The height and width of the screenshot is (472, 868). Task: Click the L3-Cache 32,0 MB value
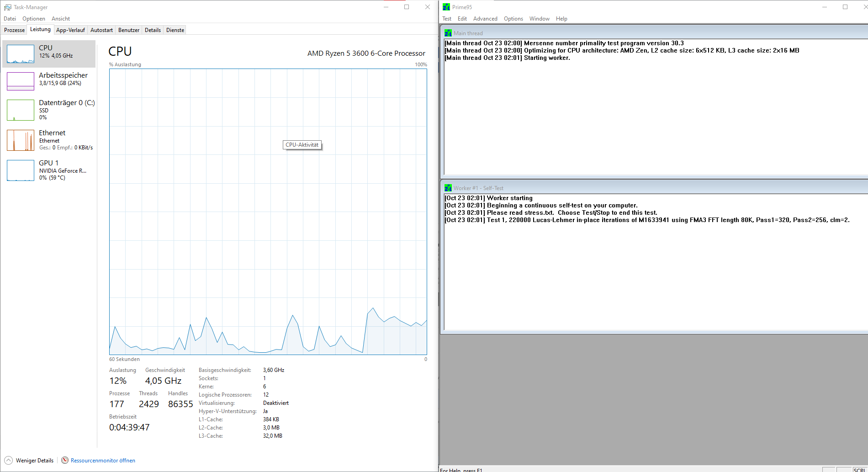tap(273, 436)
